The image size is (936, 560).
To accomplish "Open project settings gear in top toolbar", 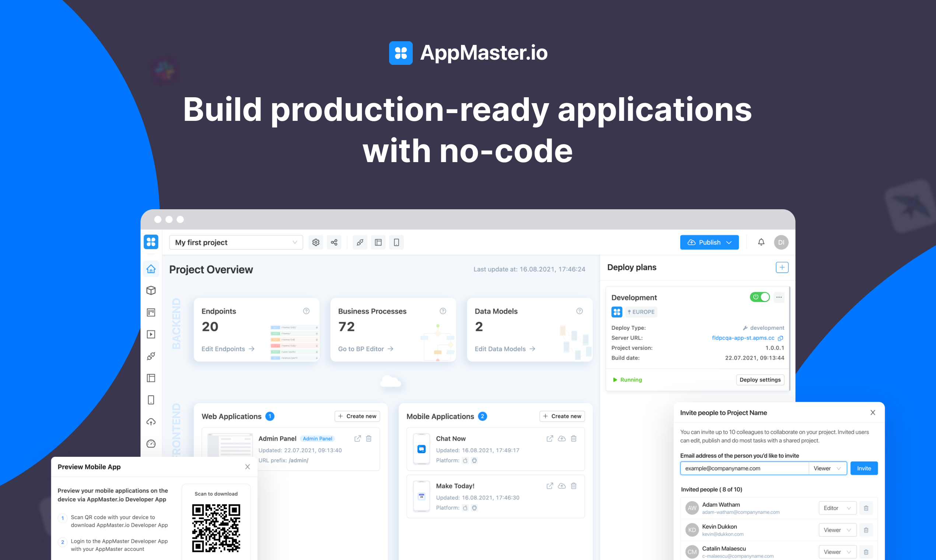I will click(316, 242).
